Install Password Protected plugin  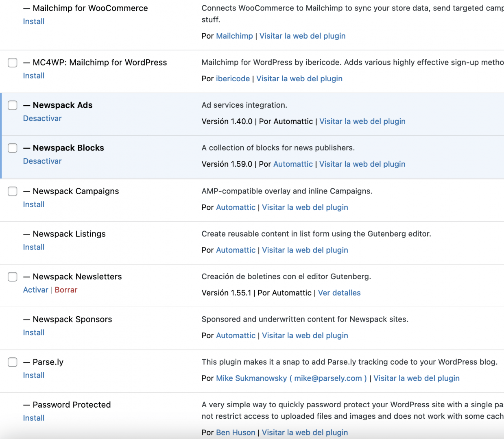point(34,418)
